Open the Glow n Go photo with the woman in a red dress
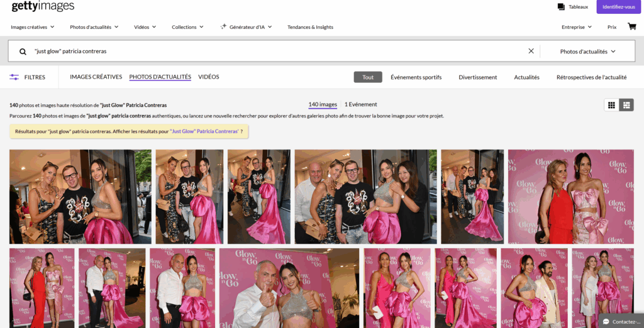The image size is (644, 328). (x=571, y=197)
